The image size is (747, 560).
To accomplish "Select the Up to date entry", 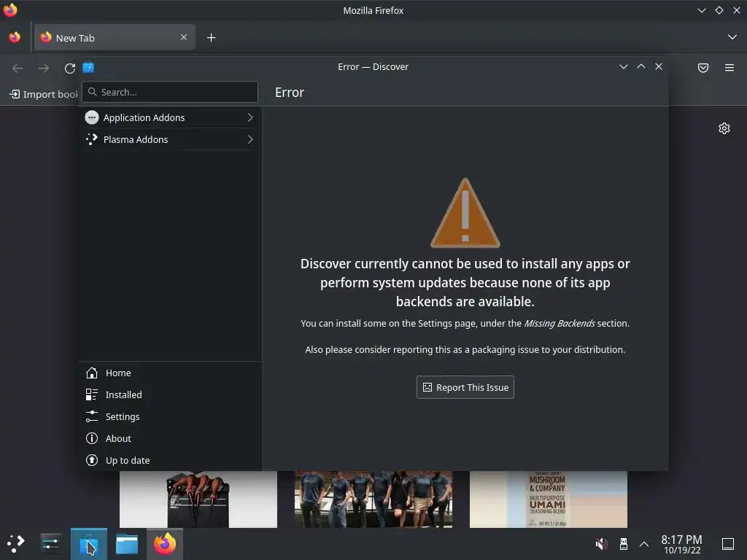I will pyautogui.click(x=170, y=461).
